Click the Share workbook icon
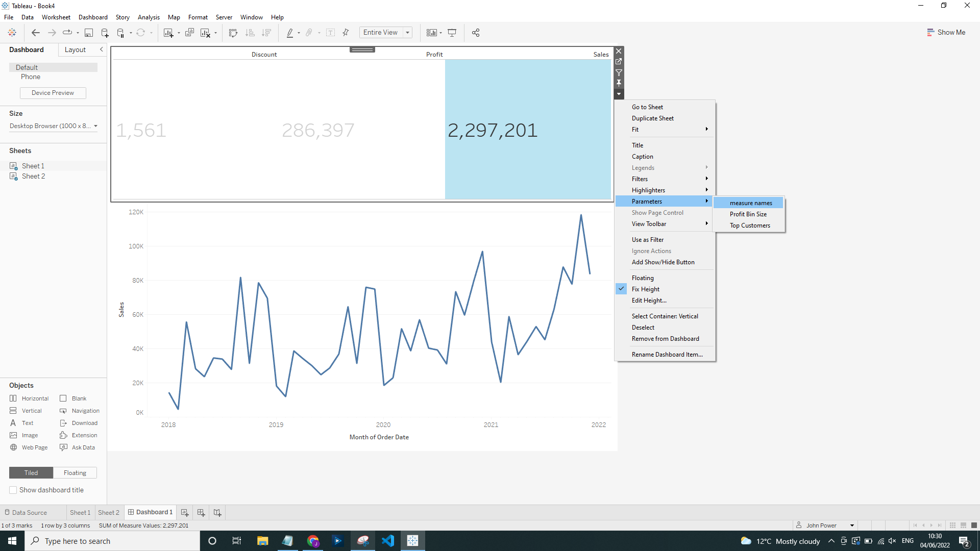980x551 pixels. (x=476, y=33)
